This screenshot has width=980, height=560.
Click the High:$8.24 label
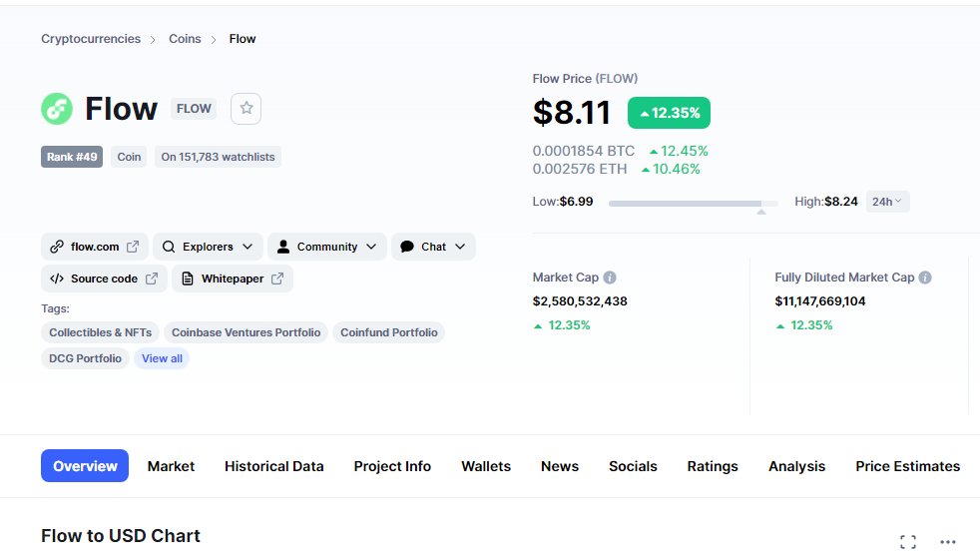825,202
